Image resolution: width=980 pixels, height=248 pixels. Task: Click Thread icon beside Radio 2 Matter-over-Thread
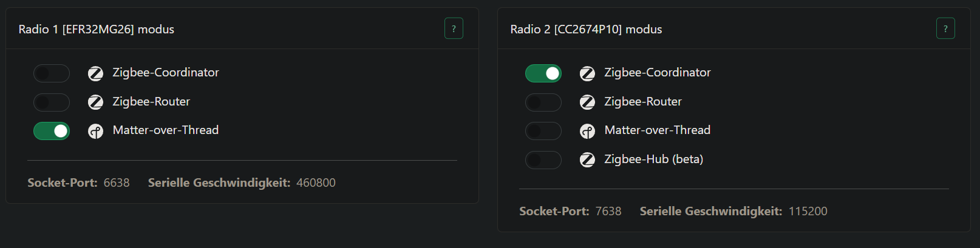click(x=587, y=131)
